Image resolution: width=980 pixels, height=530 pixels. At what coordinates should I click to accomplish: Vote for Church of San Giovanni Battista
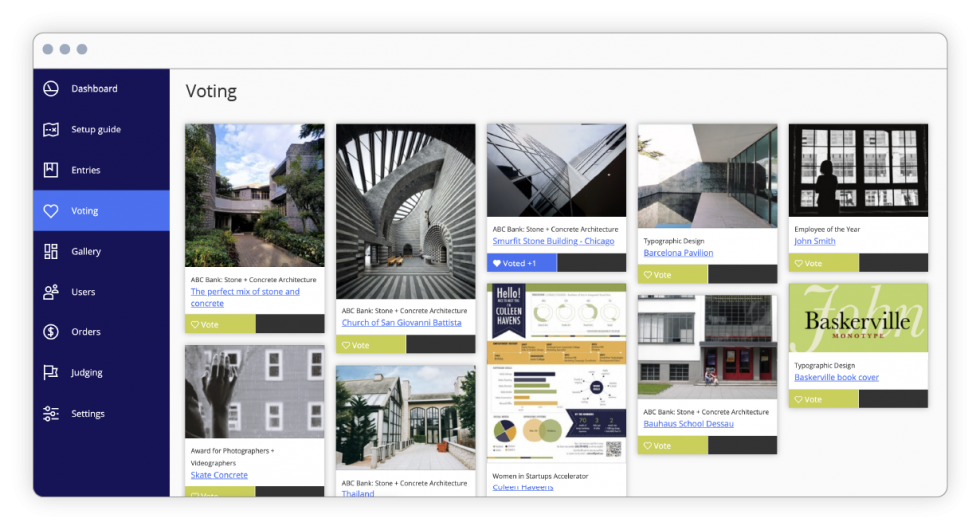pyautogui.click(x=370, y=345)
